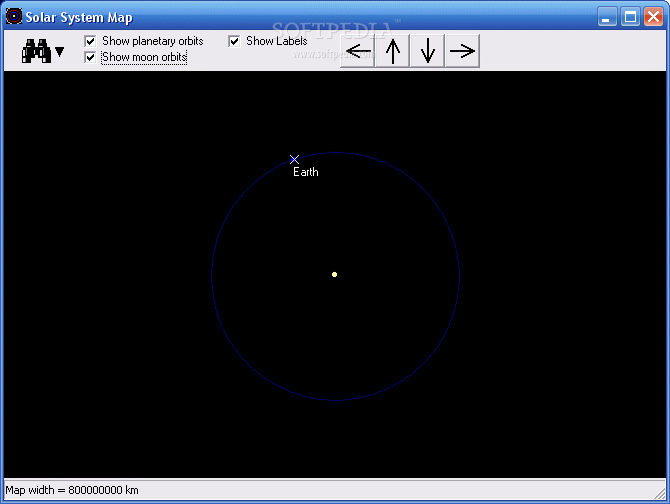Viewport: 670px width, 504px height.
Task: Open the dropdown arrow beside binoculars
Action: click(59, 52)
